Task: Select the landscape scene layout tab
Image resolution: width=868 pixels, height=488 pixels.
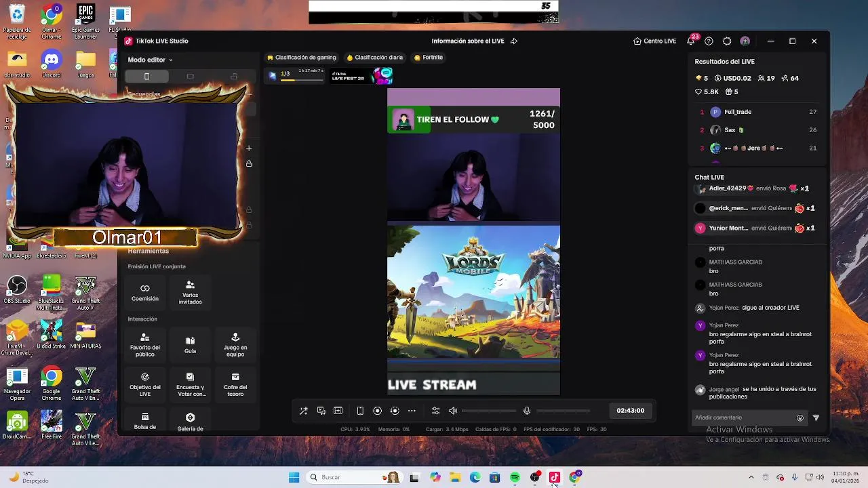Action: pos(190,77)
